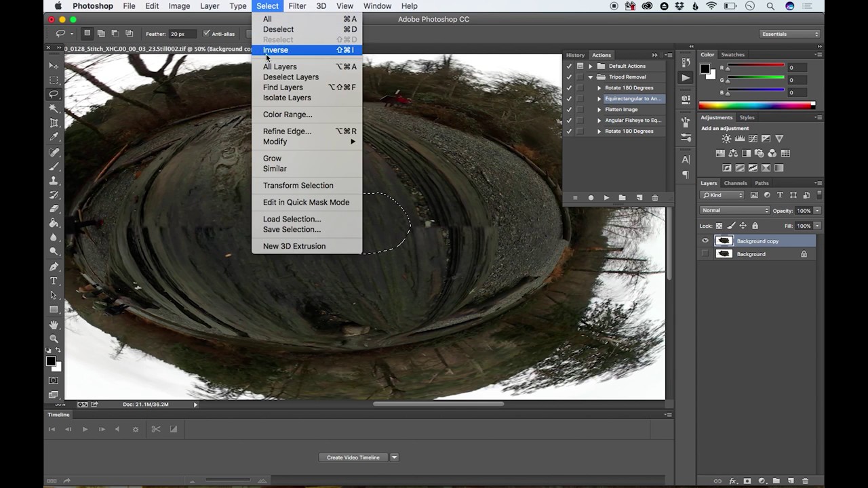Click the Channel Mixer adjustment icon

click(772, 153)
